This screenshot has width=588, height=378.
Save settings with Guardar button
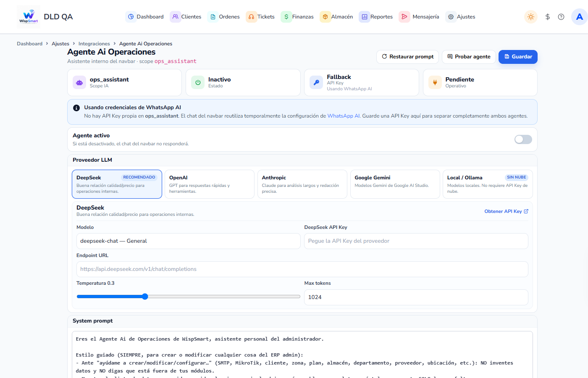pos(518,57)
